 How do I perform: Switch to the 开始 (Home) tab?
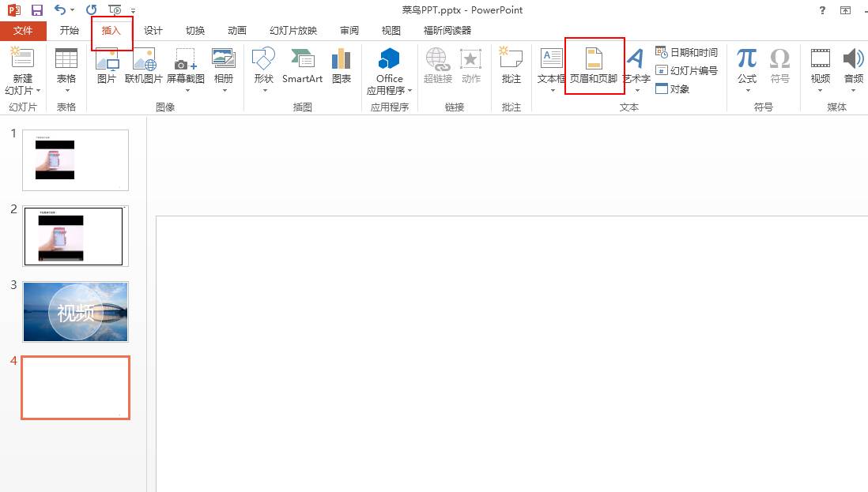(x=70, y=30)
